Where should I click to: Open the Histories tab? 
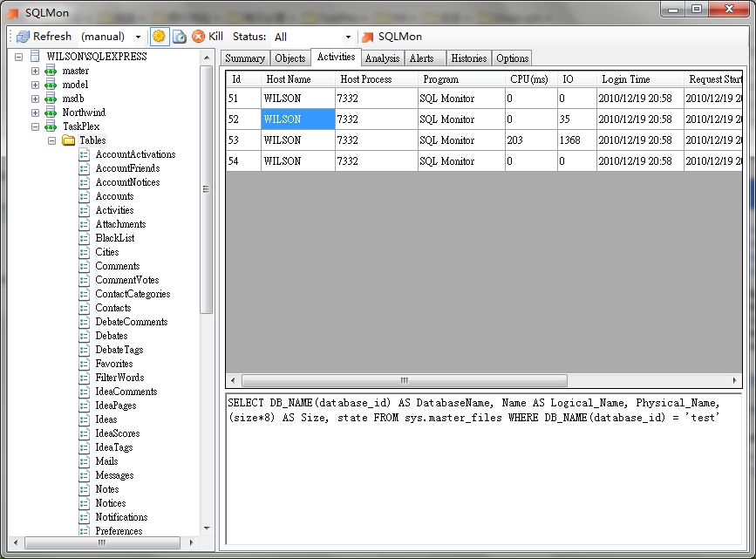(x=469, y=58)
